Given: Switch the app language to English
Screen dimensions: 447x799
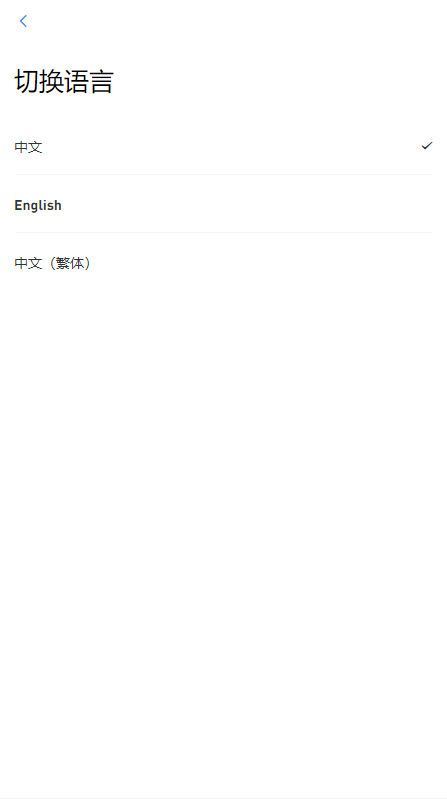Looking at the screenshot, I should [x=223, y=205].
